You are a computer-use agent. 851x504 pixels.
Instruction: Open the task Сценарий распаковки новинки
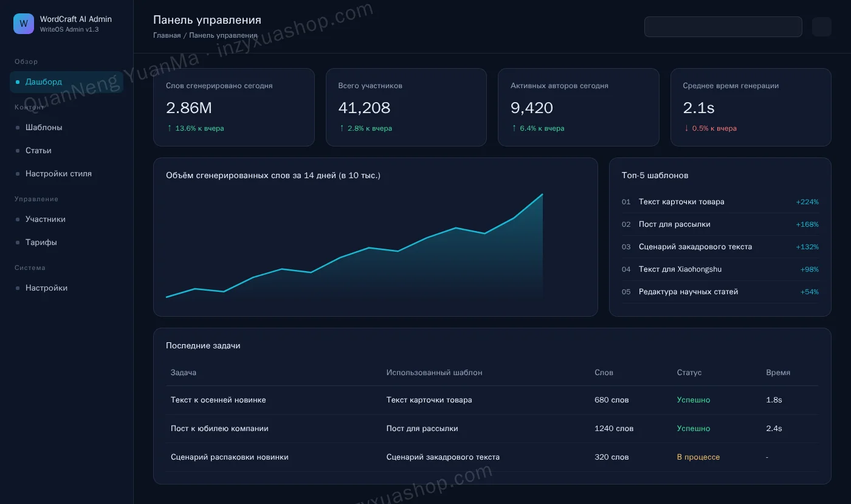[x=230, y=457]
